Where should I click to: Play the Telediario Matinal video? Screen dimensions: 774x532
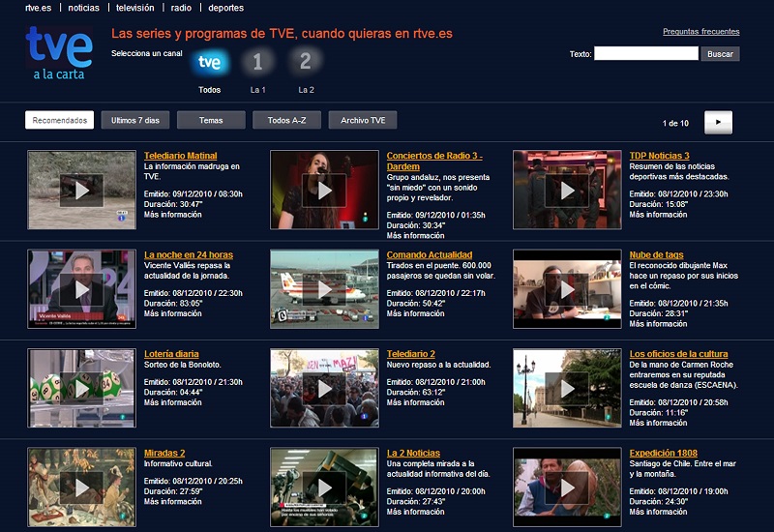pos(81,190)
